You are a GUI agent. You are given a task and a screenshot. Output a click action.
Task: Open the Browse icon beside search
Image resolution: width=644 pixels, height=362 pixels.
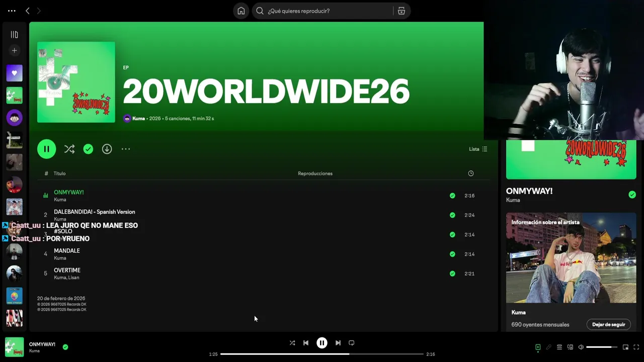pyautogui.click(x=401, y=11)
